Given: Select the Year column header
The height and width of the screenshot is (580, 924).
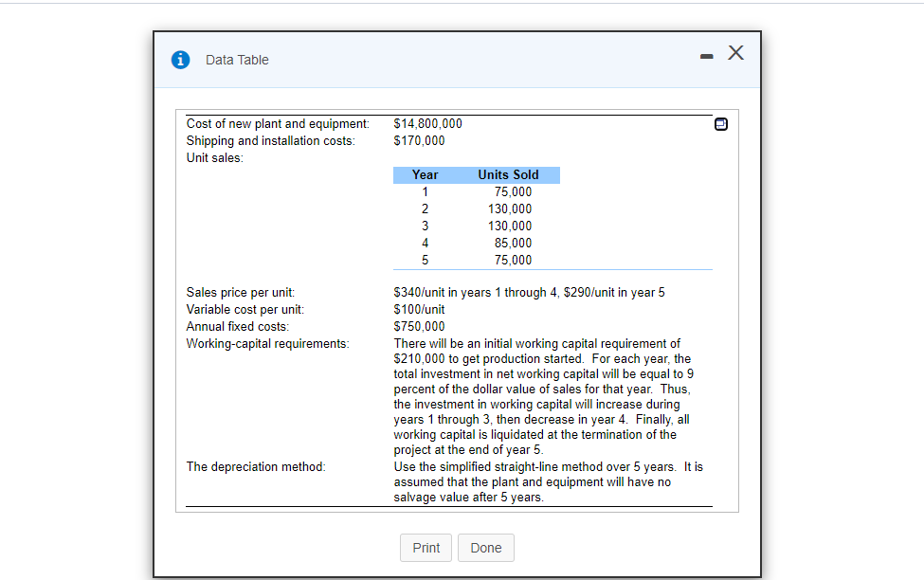Looking at the screenshot, I should coord(425,174).
